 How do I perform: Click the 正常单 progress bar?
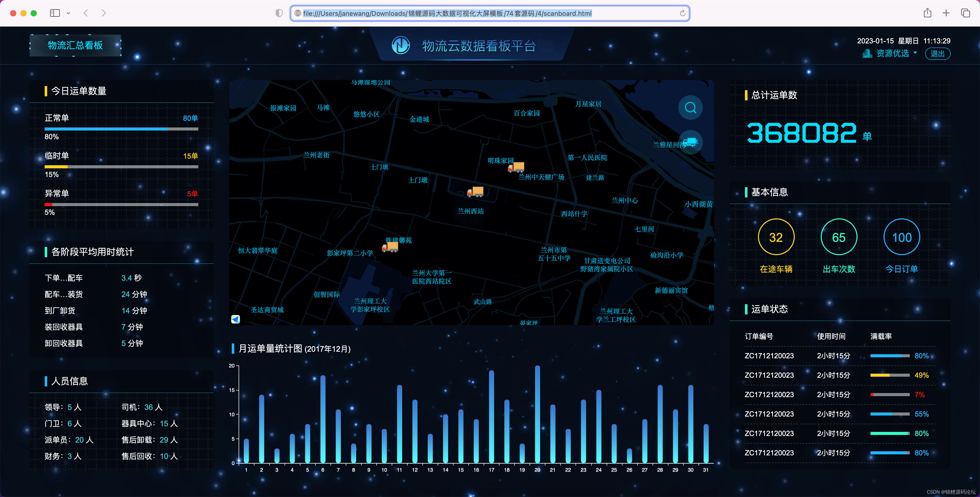121,129
